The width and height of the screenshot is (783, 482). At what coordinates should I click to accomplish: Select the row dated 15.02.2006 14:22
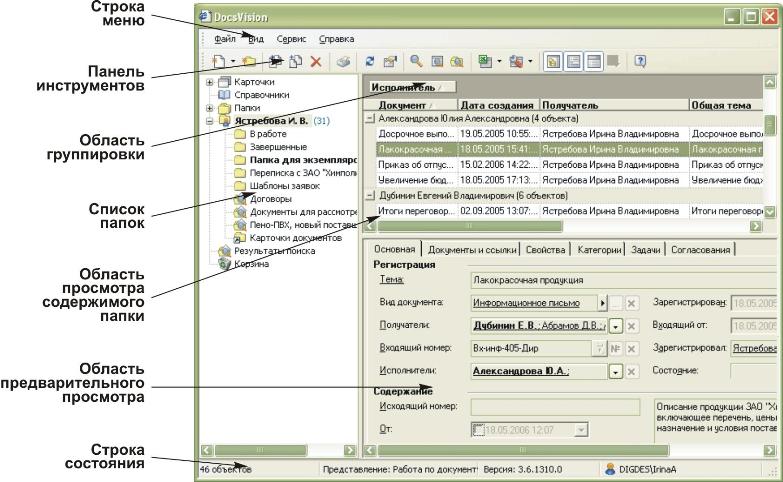[569, 165]
